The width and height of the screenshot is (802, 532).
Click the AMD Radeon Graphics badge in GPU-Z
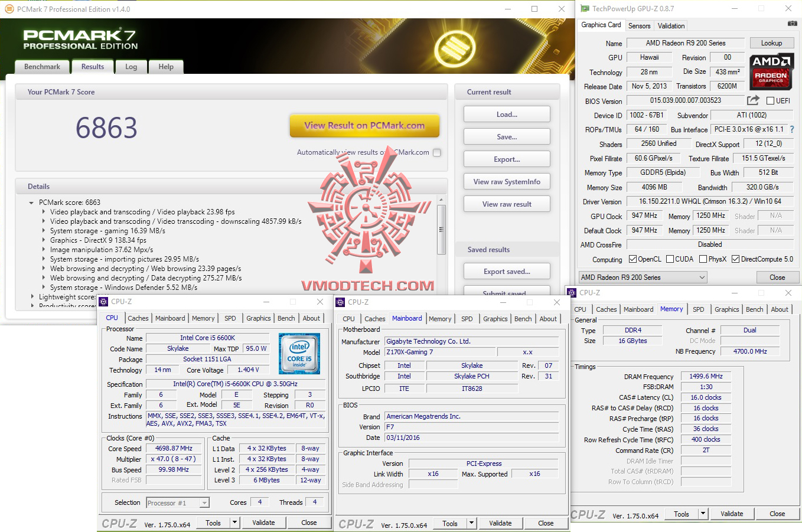click(x=771, y=71)
